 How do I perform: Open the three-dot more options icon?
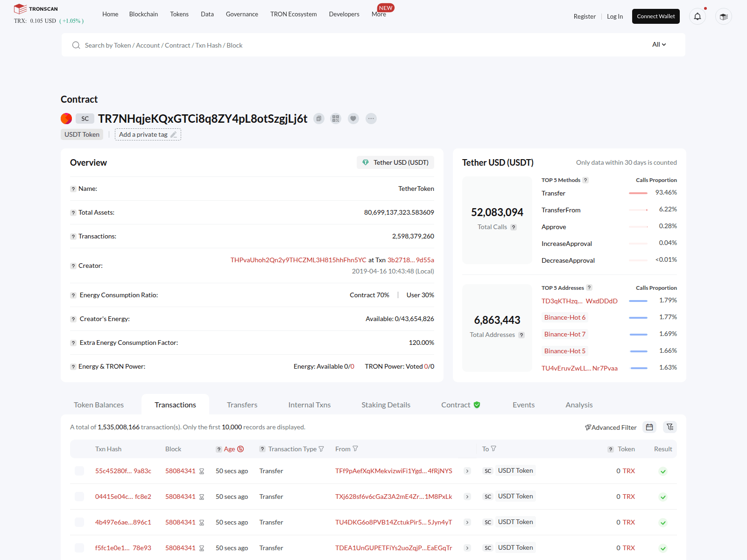(371, 119)
